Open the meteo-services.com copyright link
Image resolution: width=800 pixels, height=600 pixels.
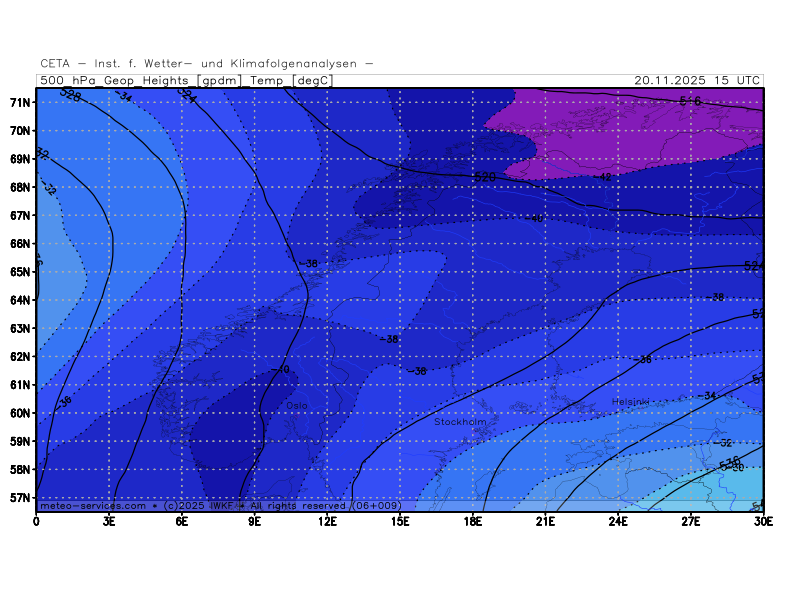pos(95,506)
